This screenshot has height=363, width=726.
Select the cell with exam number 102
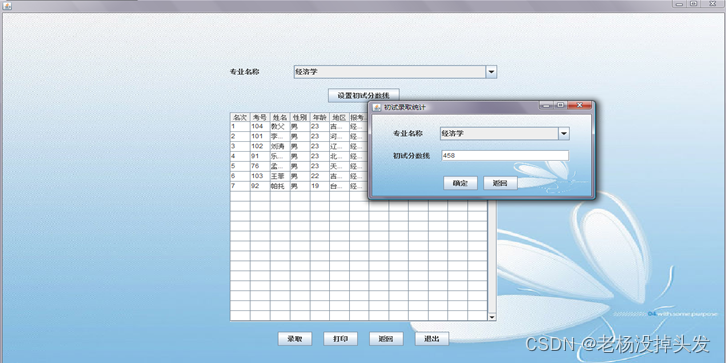point(260,146)
